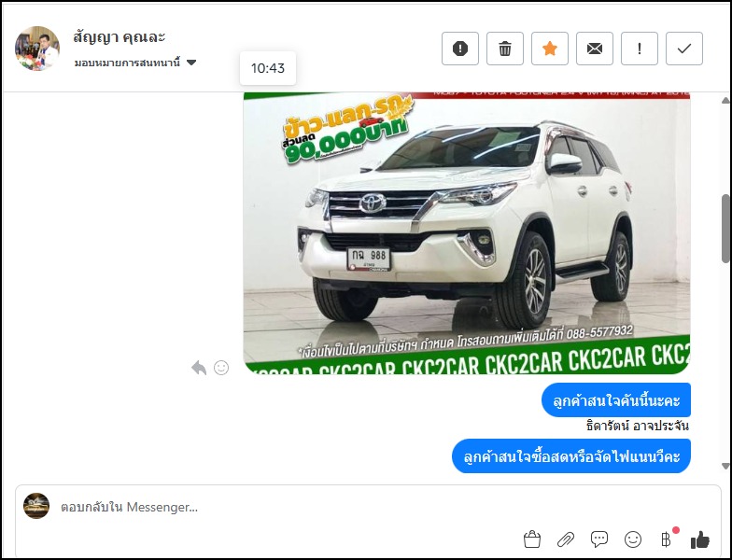This screenshot has height=560, width=732.
Task: Click sender name ธิดารัตน์ อาจประจัน
Action: click(637, 426)
